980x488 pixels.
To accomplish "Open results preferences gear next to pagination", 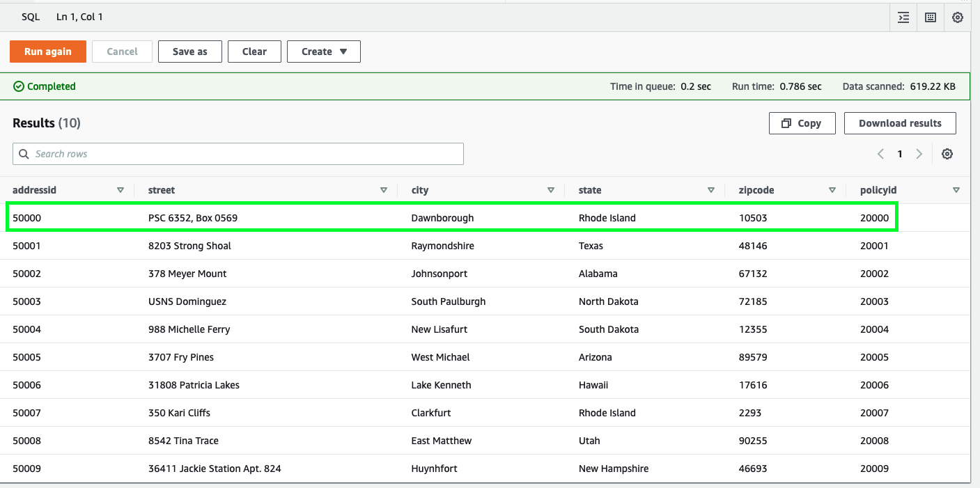I will pos(947,154).
